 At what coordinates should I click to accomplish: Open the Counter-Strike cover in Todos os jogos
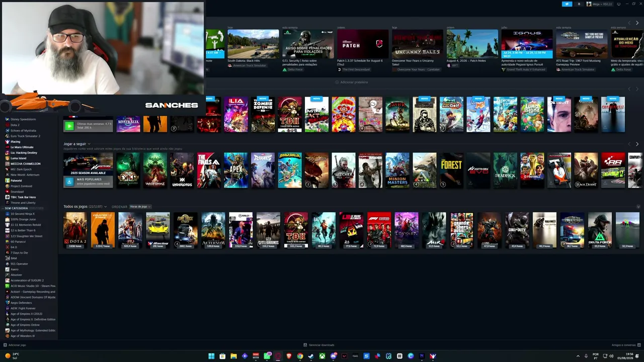103,230
